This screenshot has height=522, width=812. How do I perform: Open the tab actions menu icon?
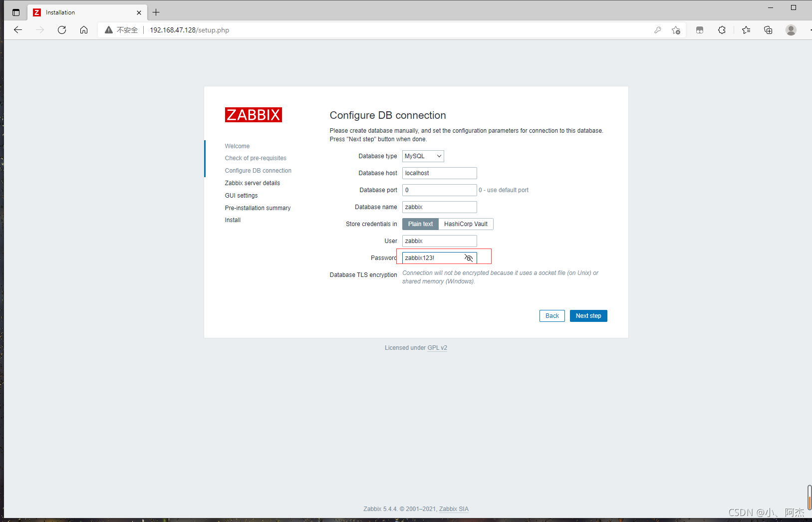[x=16, y=12]
